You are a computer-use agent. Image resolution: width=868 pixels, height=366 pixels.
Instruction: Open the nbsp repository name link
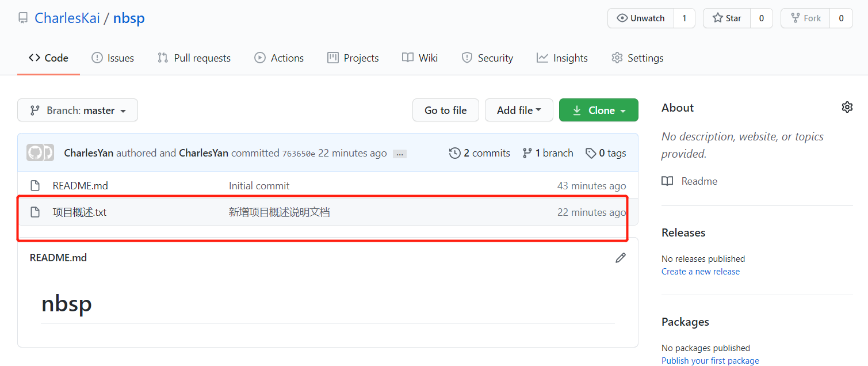[129, 18]
